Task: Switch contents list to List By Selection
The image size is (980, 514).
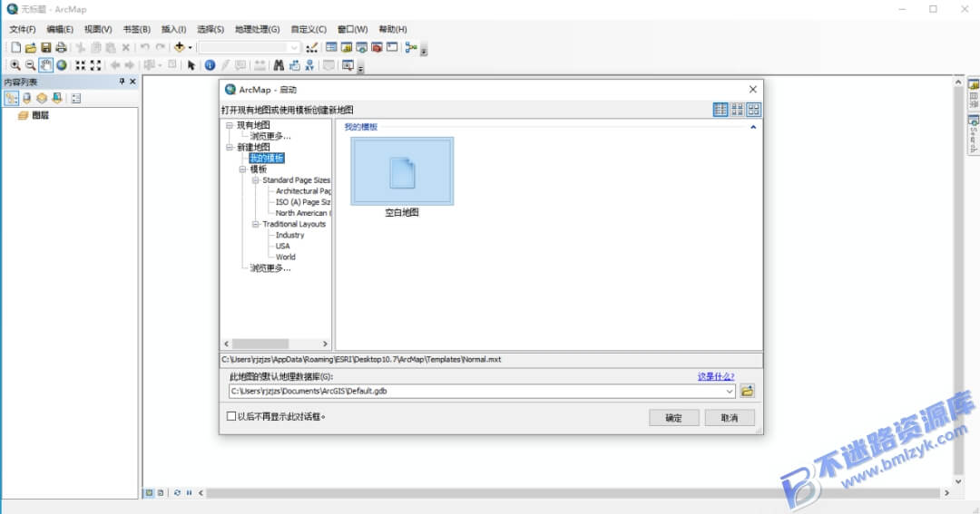Action: click(57, 98)
